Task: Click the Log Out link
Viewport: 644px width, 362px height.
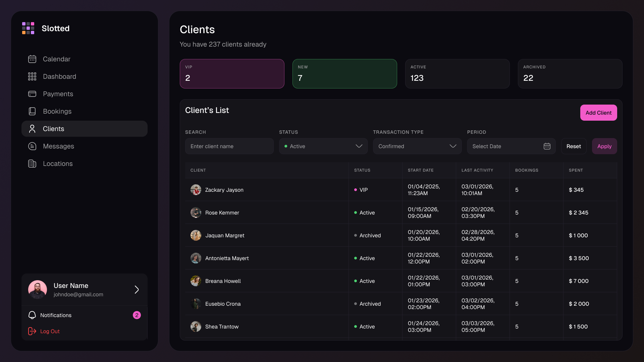Action: [50, 331]
